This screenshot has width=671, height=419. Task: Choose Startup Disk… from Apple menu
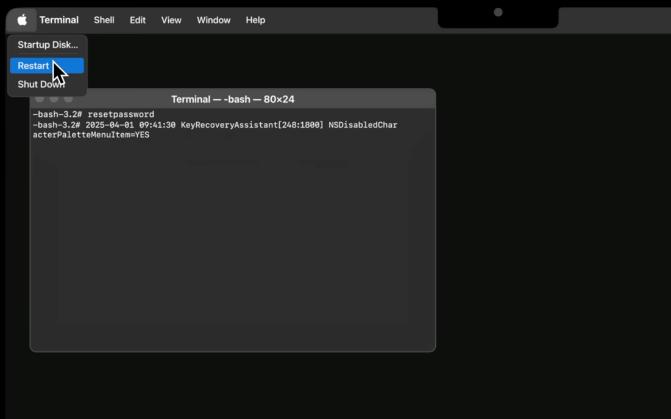click(48, 45)
